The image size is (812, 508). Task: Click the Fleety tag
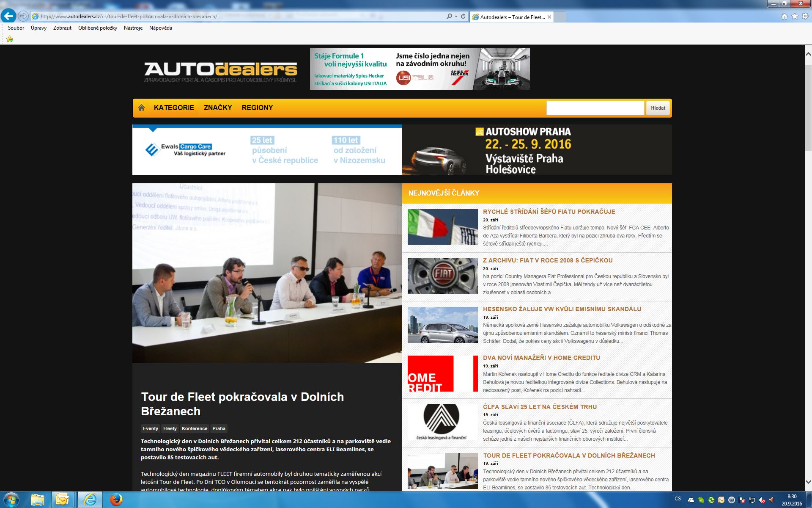[x=170, y=428]
